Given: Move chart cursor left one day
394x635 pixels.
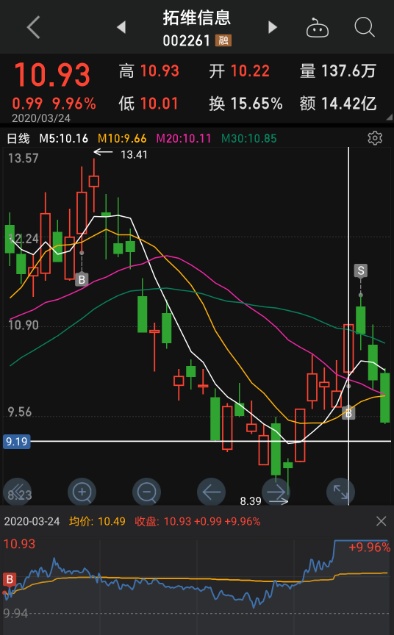Looking at the screenshot, I should [211, 492].
